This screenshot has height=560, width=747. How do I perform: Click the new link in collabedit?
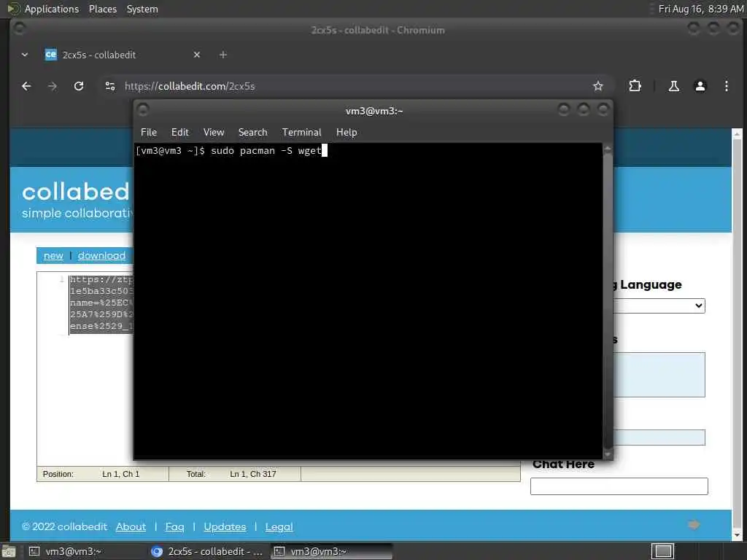click(53, 256)
